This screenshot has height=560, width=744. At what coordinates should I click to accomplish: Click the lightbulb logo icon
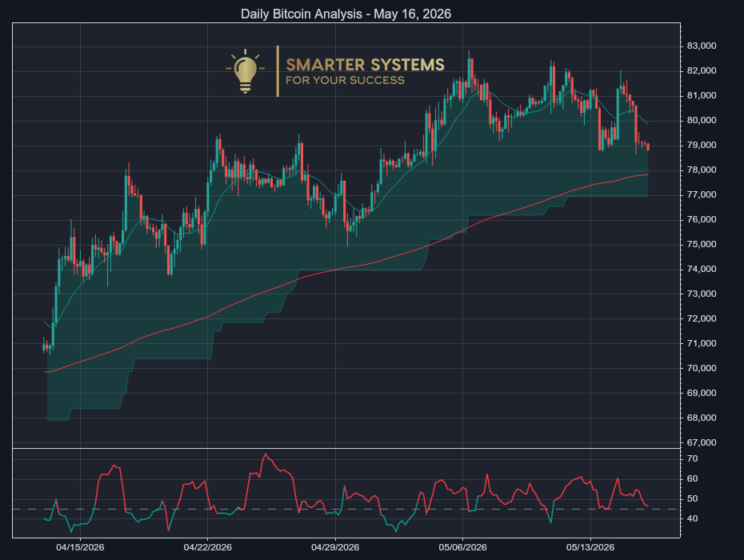pos(246,71)
